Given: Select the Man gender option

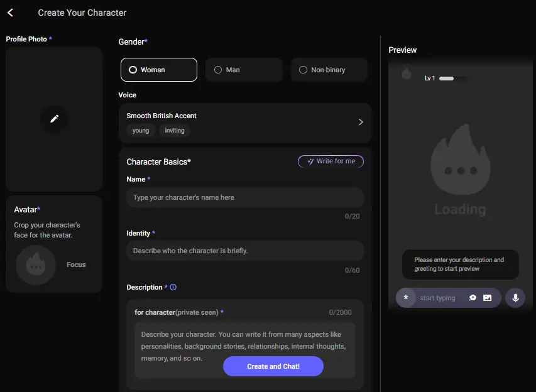Looking at the screenshot, I should click(x=244, y=70).
